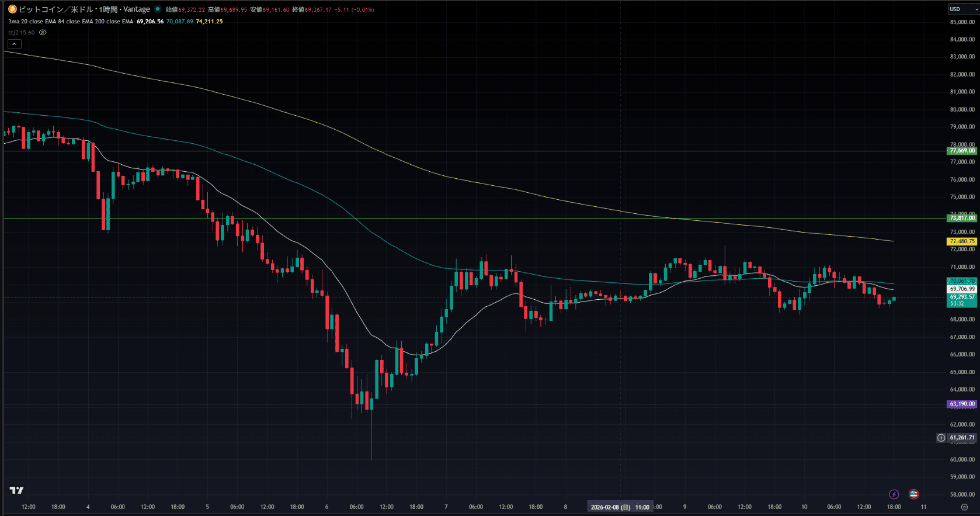Show the hidden ttj2 indicator via eye icon
This screenshot has height=516, width=980.
pos(43,33)
